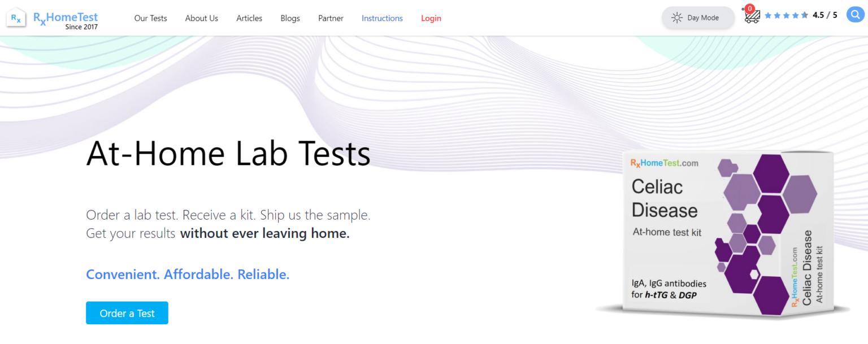Viewport: 868px width, 344px height.
Task: Click the 4.5 / 5 rating score
Action: click(825, 15)
